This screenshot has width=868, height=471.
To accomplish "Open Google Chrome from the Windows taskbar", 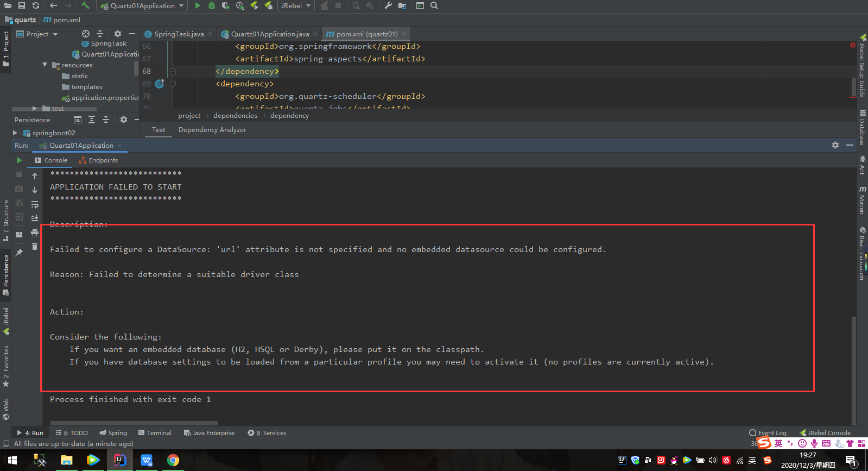I will [x=173, y=460].
